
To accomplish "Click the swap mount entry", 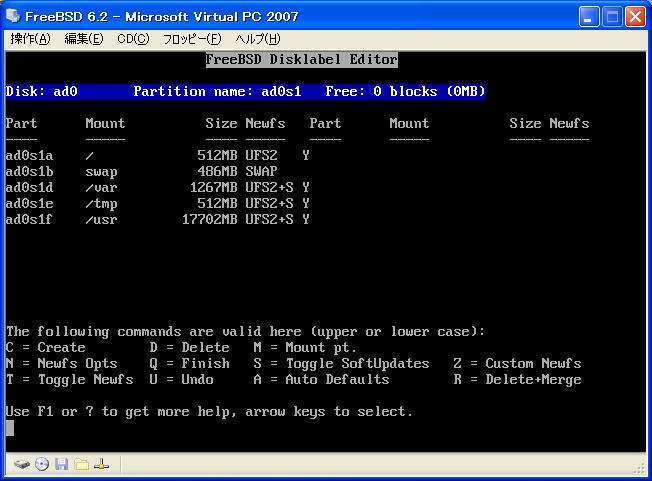I will [x=101, y=172].
